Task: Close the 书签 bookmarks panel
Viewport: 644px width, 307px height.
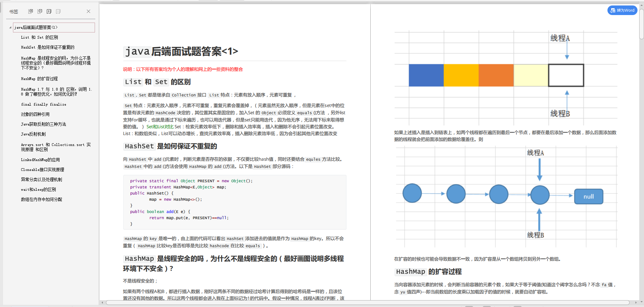Action: tap(88, 11)
